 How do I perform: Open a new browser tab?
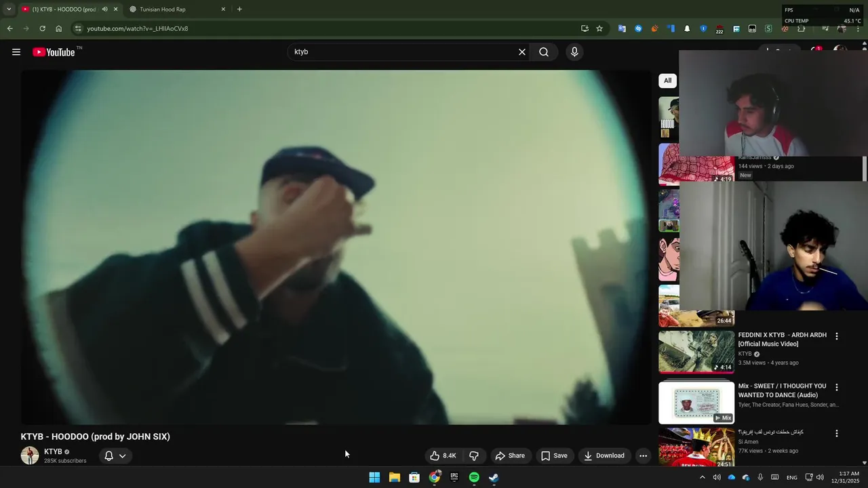pyautogui.click(x=239, y=9)
